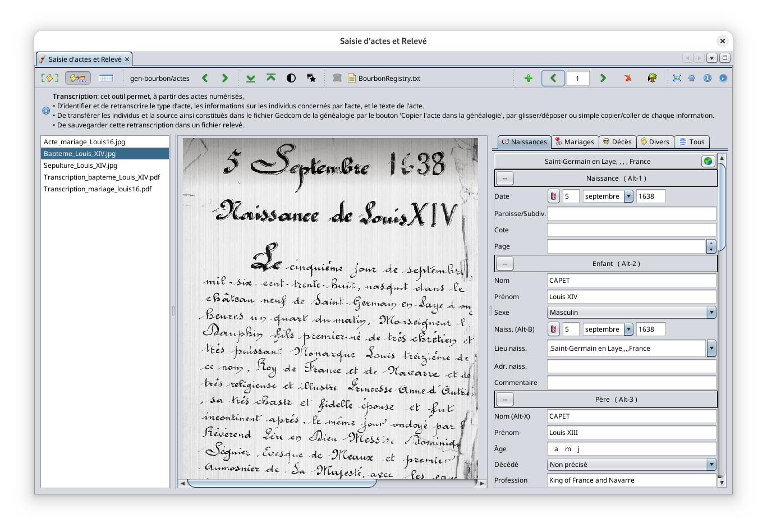
Task: Switch to the Mariages tab
Action: click(x=575, y=142)
